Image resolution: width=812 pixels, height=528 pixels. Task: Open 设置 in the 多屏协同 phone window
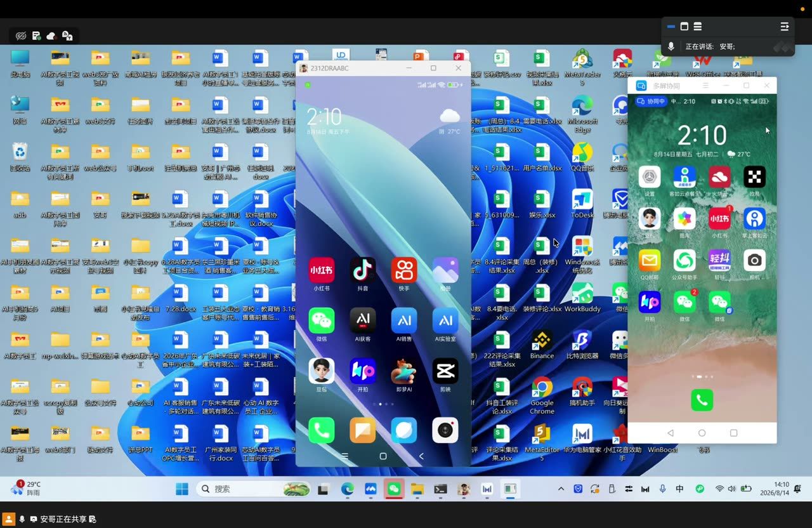(x=650, y=177)
